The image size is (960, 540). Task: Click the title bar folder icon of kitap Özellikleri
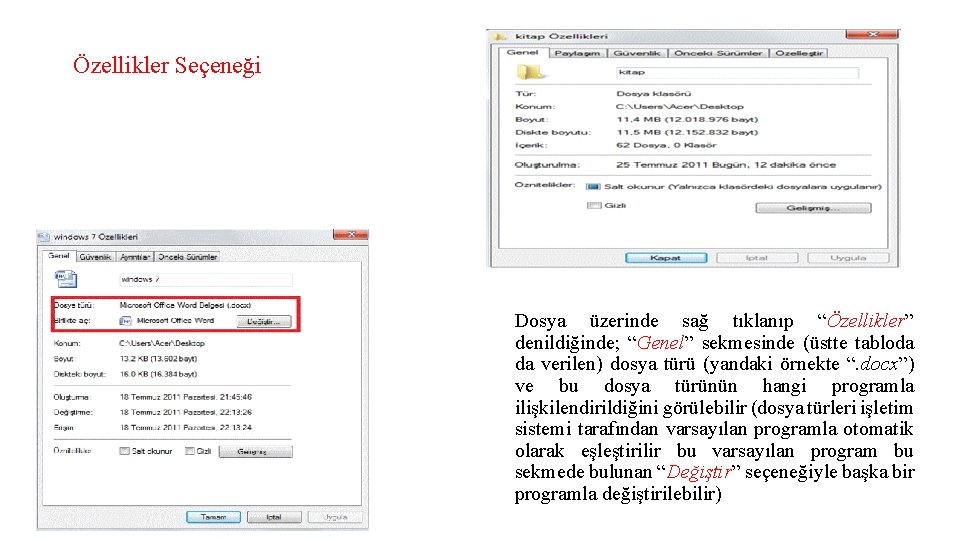tap(500, 37)
